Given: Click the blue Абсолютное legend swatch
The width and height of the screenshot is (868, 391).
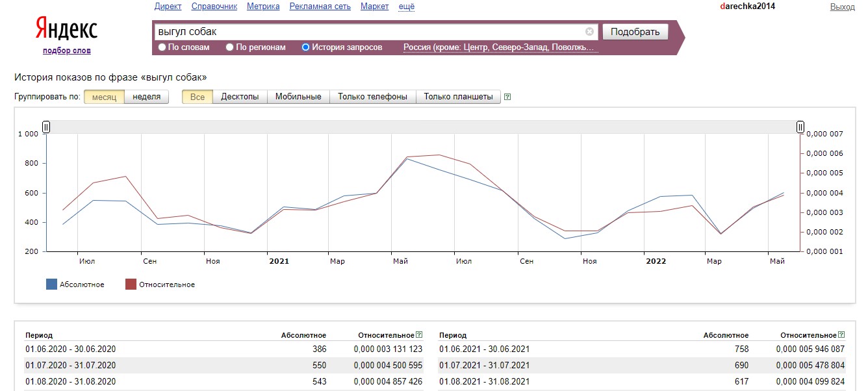Looking at the screenshot, I should click(52, 284).
